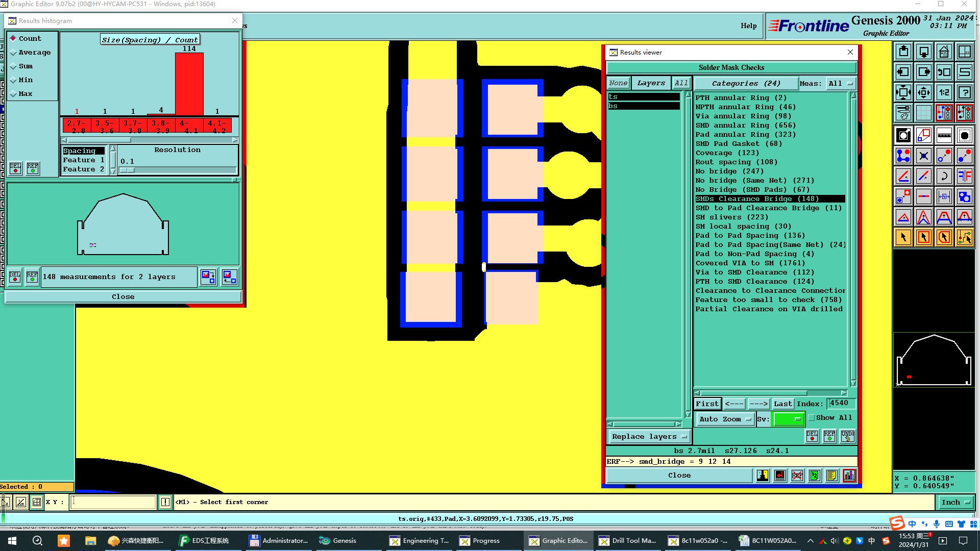Select Feature 2 in histogram list
This screenshot has width=980, height=551.
coord(84,169)
